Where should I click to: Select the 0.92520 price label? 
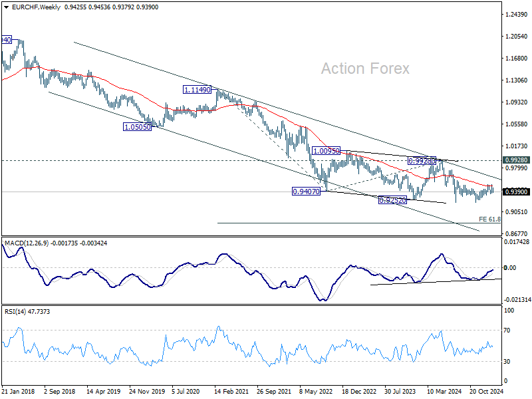[x=392, y=201]
